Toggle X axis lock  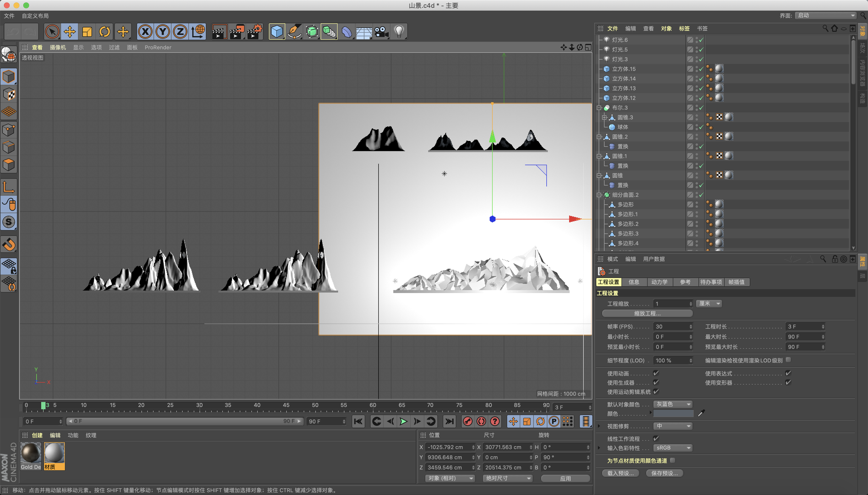145,32
